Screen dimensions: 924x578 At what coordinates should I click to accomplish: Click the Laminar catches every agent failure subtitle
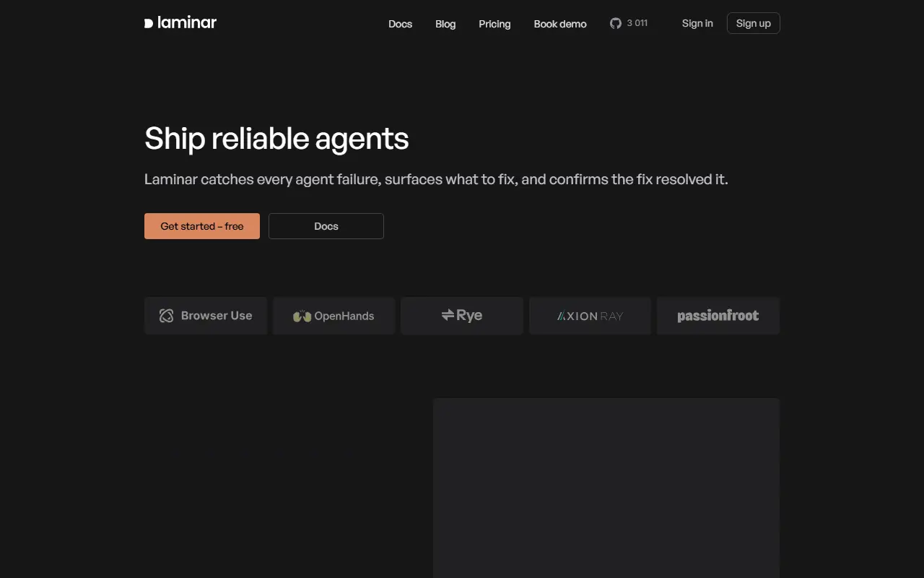click(x=436, y=179)
